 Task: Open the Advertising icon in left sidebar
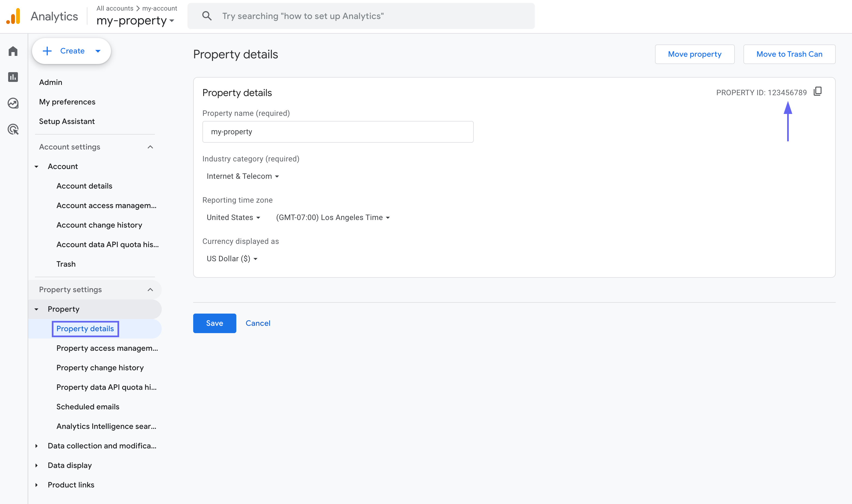(x=13, y=129)
